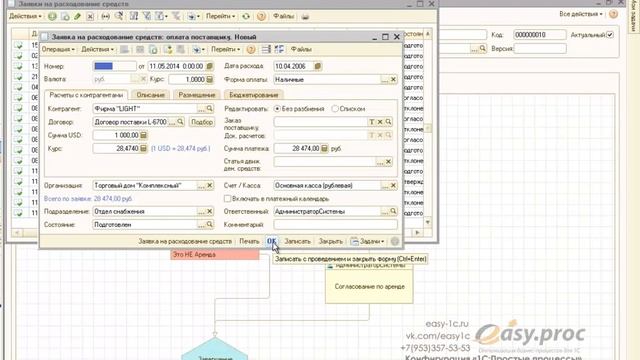Switch to Бюджетирование tab
Screen dimensions: 640x360
click(x=254, y=95)
